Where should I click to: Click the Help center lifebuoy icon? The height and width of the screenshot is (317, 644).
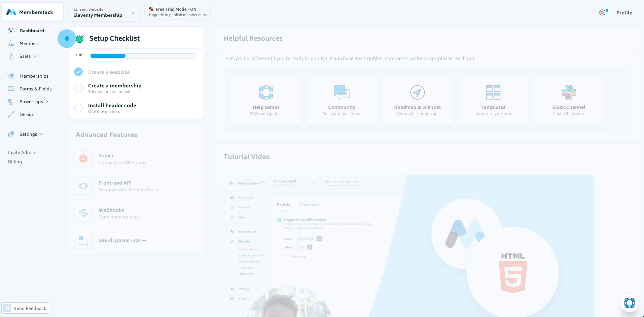266,92
